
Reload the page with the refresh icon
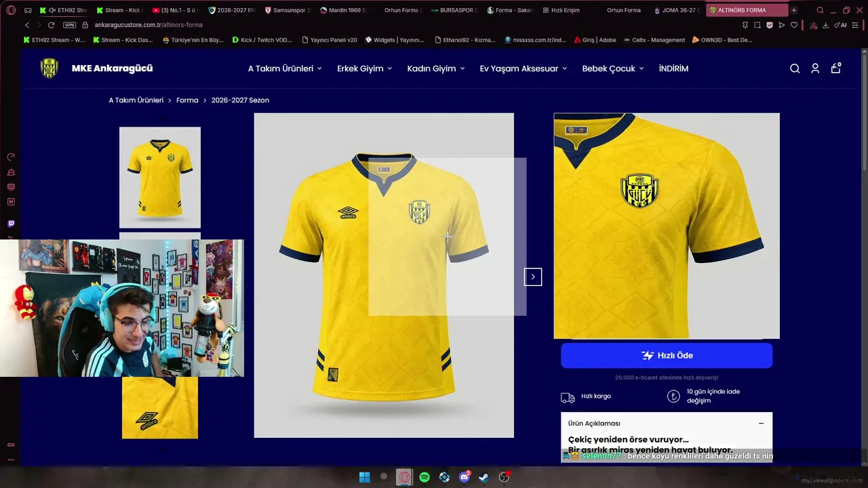(x=51, y=25)
